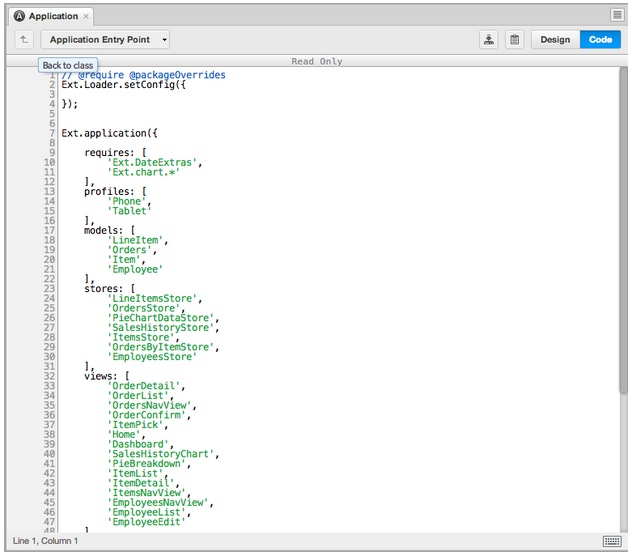Click on 'SalesHistoryChart' in views list
This screenshot has height=559, width=632.
coord(162,453)
